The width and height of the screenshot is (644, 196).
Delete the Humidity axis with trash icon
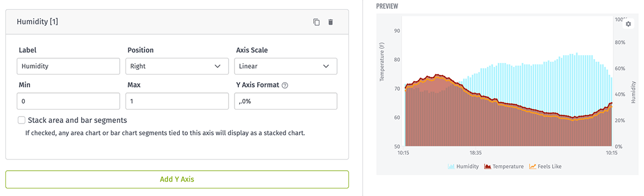pos(331,22)
